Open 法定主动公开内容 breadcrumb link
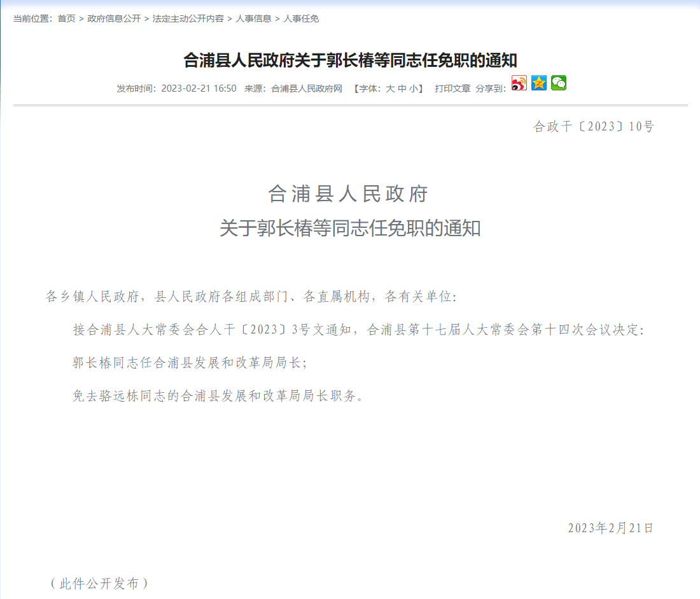 point(188,19)
